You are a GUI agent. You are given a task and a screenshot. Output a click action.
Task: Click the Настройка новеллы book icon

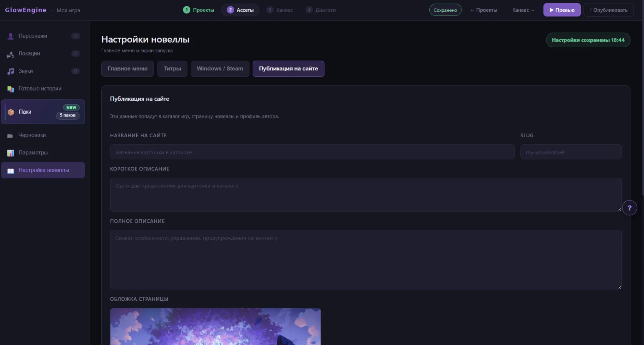(11, 171)
